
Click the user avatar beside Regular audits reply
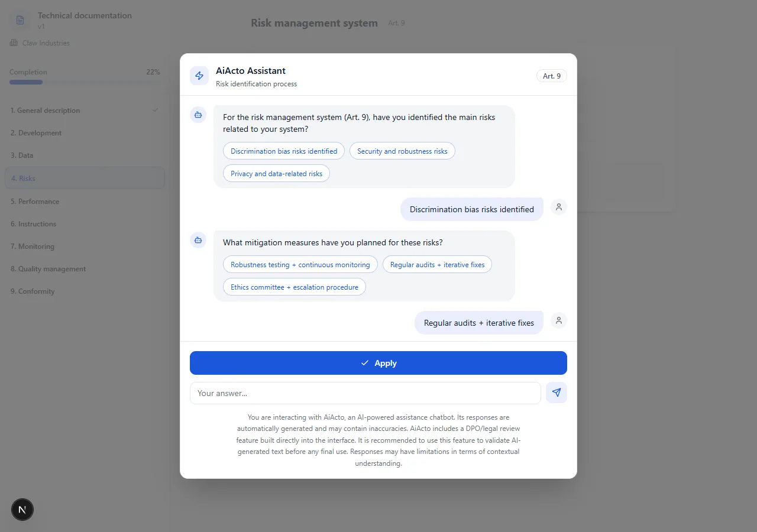click(x=558, y=320)
